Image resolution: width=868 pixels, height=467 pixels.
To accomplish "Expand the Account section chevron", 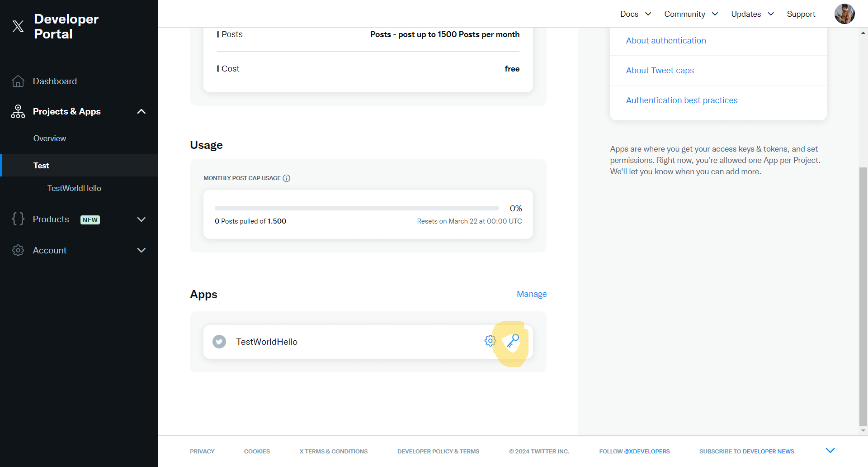I will 141,250.
